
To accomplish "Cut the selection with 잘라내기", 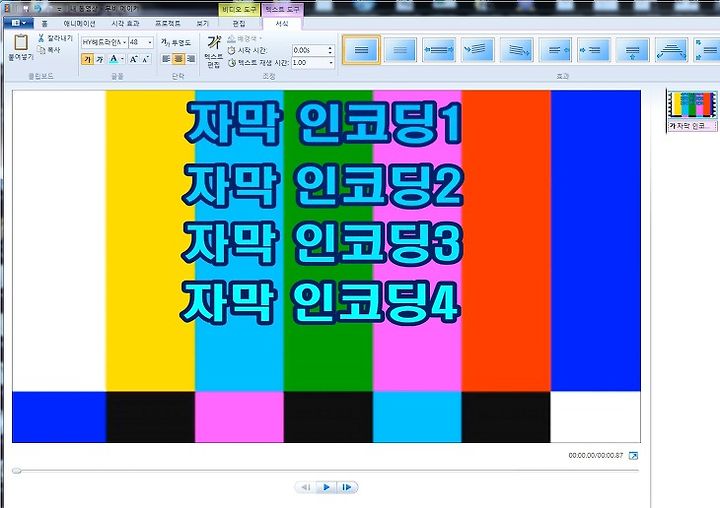I will click(x=56, y=38).
